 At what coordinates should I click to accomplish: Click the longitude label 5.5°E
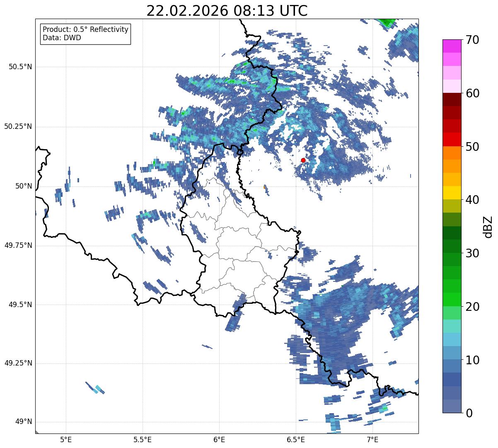click(143, 440)
